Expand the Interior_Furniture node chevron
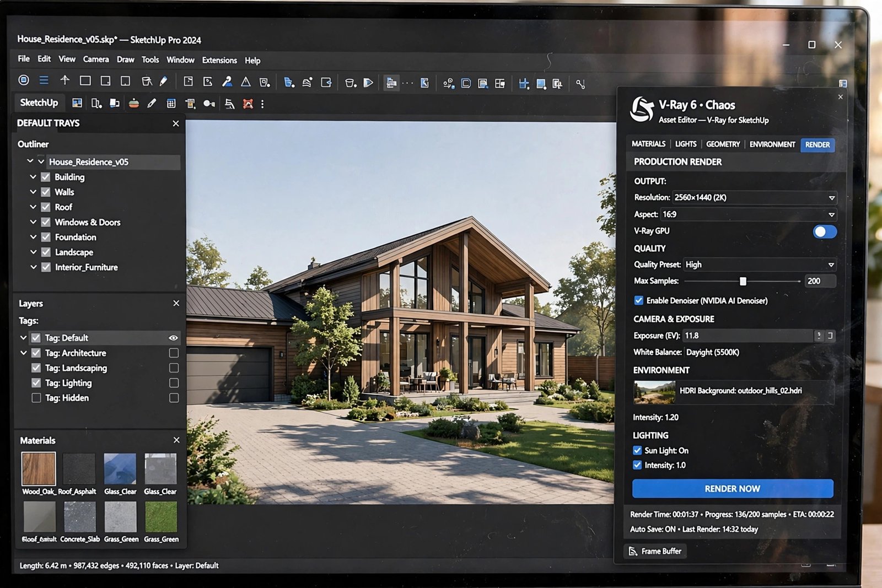 pyautogui.click(x=33, y=267)
